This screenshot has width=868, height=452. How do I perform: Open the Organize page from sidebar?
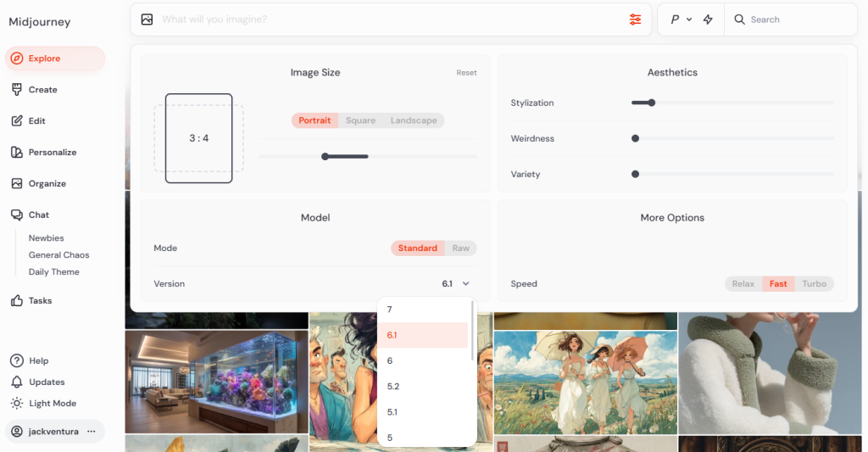47,184
